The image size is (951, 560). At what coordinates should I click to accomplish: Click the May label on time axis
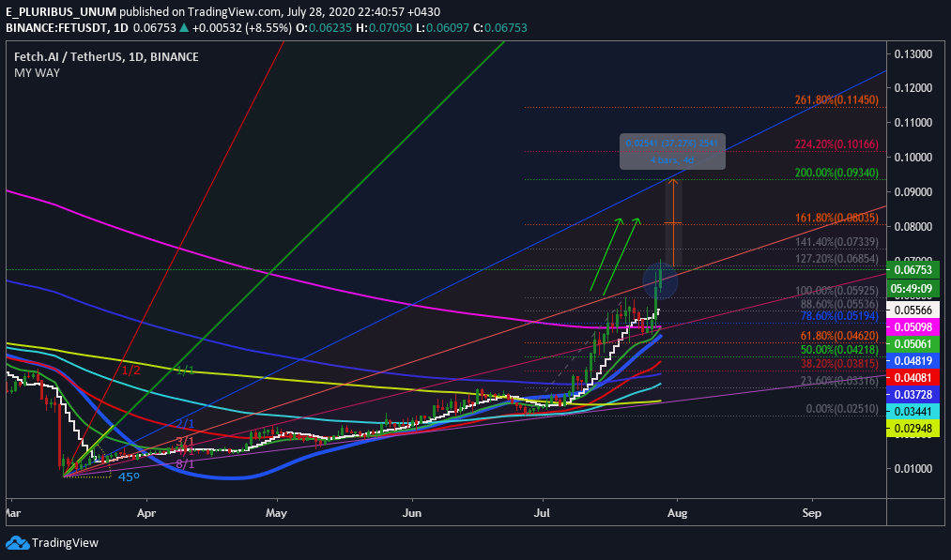point(276,513)
